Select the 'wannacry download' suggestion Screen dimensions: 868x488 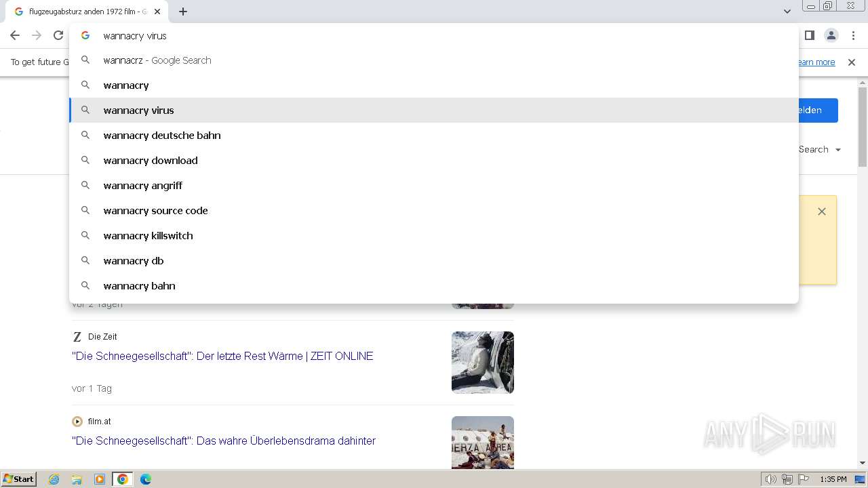(434, 161)
